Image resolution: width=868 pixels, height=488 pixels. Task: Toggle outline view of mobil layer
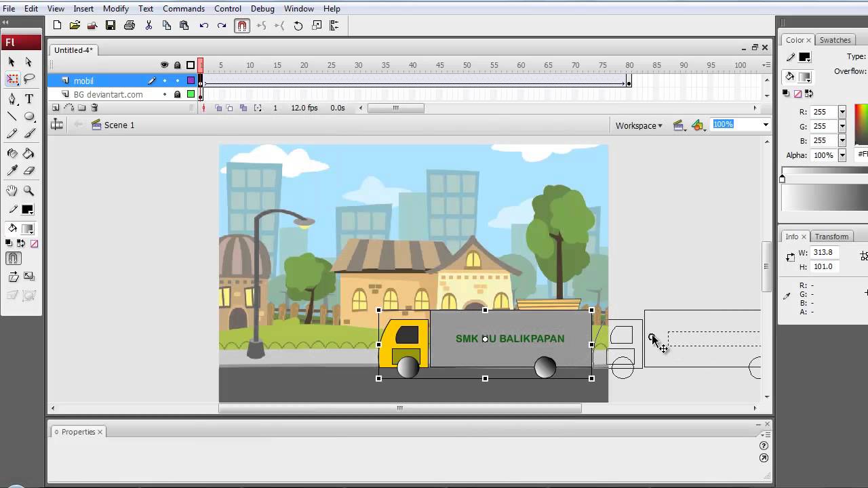191,81
